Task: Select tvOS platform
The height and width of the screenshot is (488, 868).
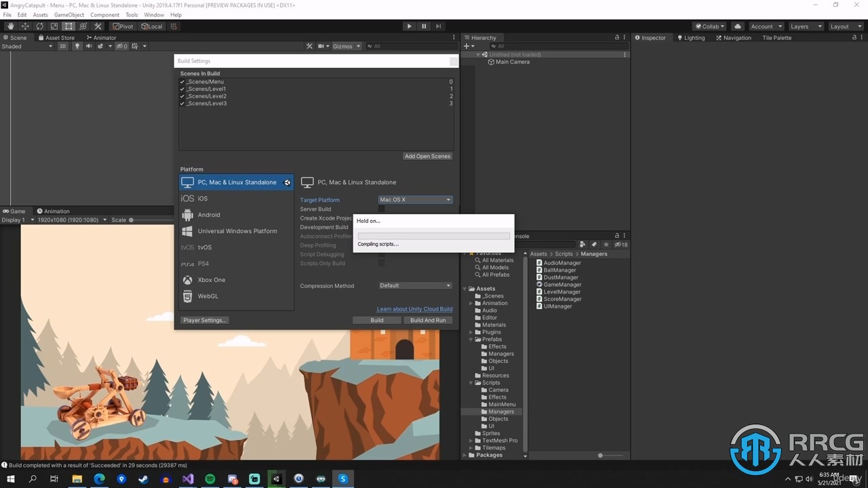Action: click(236, 247)
